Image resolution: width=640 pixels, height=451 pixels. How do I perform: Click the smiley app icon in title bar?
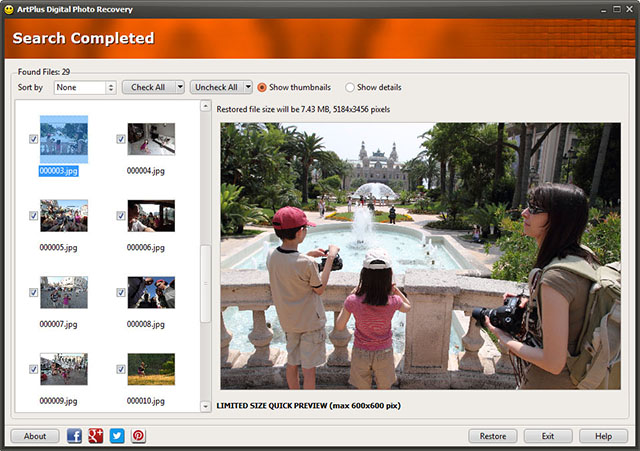8,8
